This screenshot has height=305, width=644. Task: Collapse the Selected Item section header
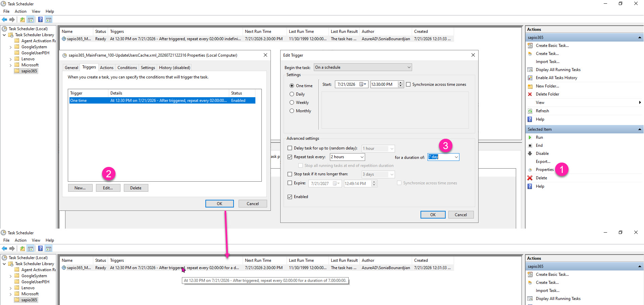(640, 129)
